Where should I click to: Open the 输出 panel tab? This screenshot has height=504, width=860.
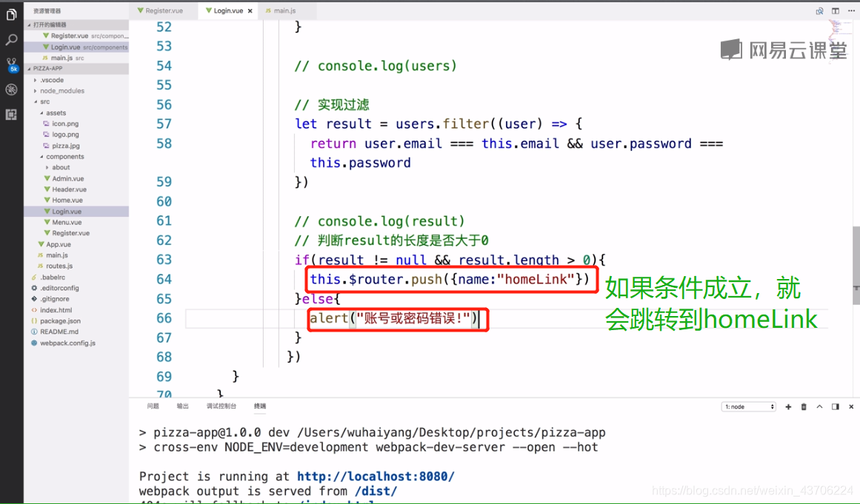pyautogui.click(x=183, y=406)
